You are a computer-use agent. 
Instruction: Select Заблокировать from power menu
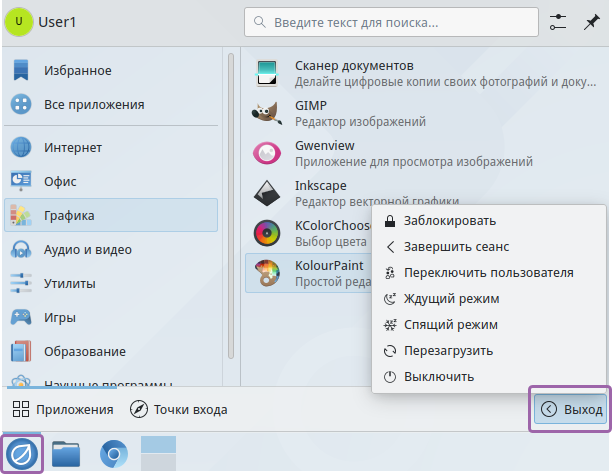(449, 220)
